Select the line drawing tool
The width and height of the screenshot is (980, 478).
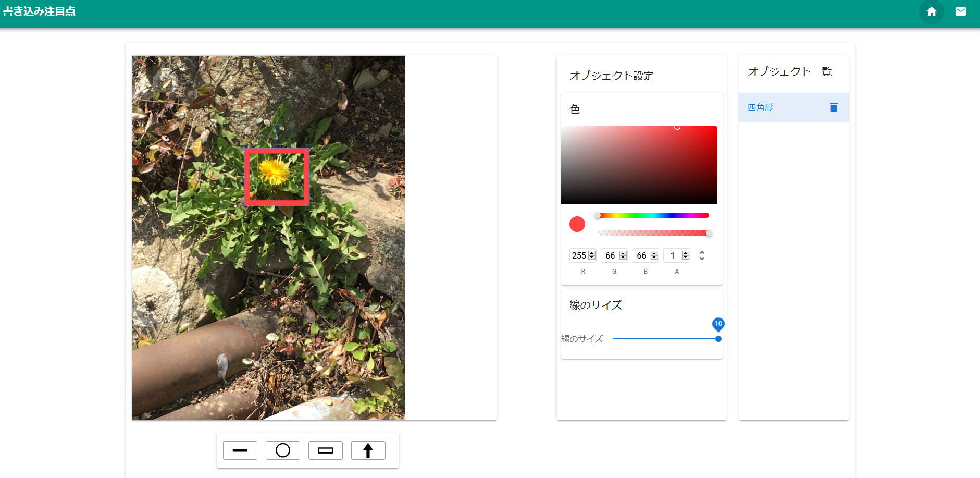pyautogui.click(x=240, y=450)
